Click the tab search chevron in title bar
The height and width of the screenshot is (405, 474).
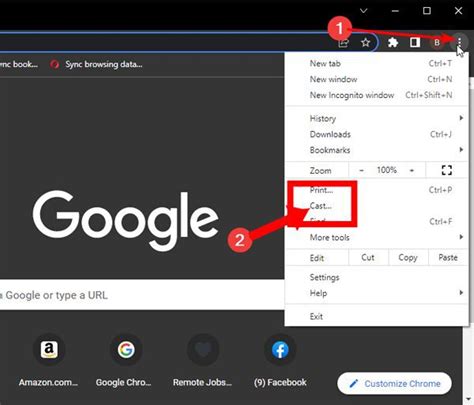(x=364, y=11)
